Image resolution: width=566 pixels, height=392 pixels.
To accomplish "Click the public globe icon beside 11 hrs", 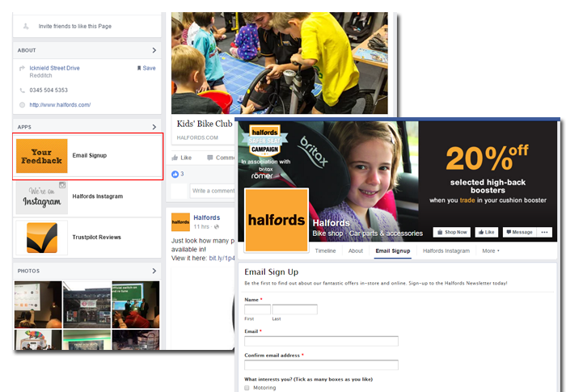I will [x=217, y=226].
